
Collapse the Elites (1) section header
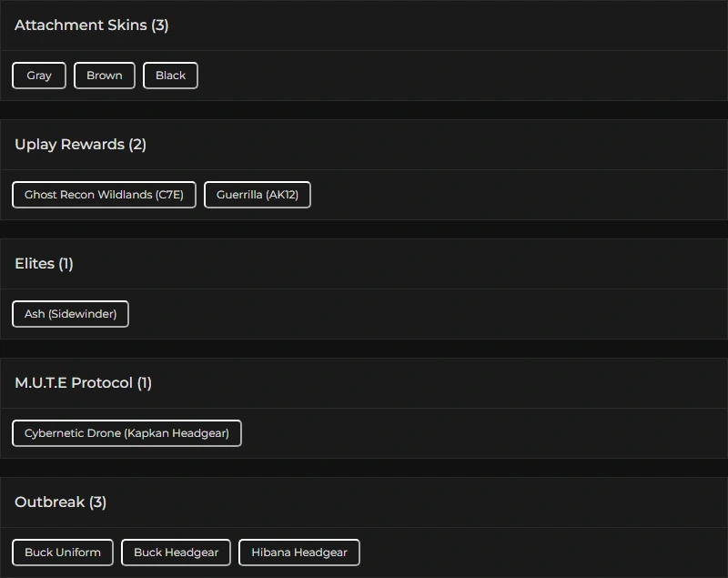click(x=44, y=264)
